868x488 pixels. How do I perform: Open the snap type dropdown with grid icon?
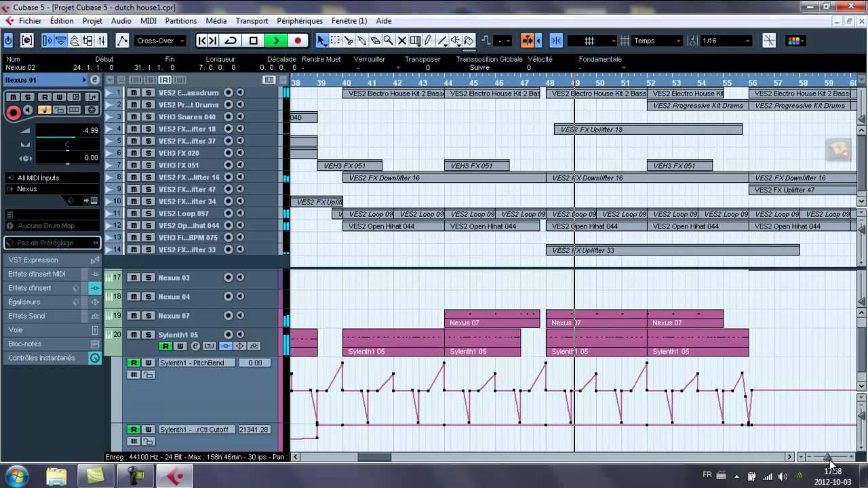click(x=591, y=41)
